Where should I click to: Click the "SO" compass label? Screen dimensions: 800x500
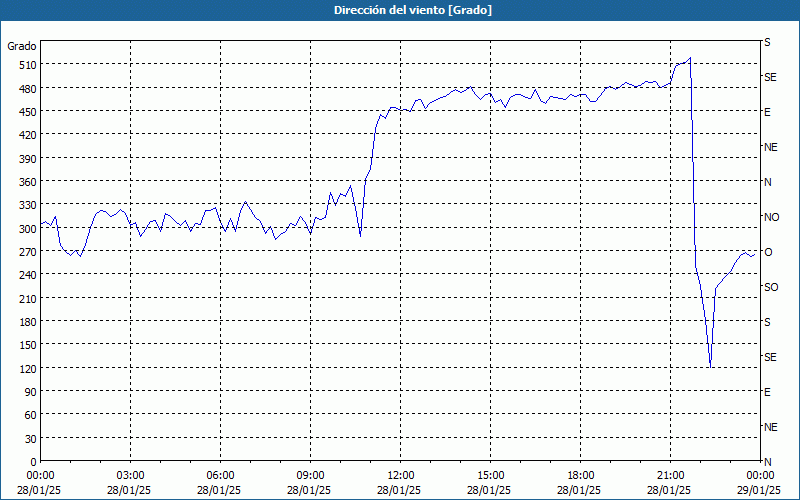pos(771,287)
